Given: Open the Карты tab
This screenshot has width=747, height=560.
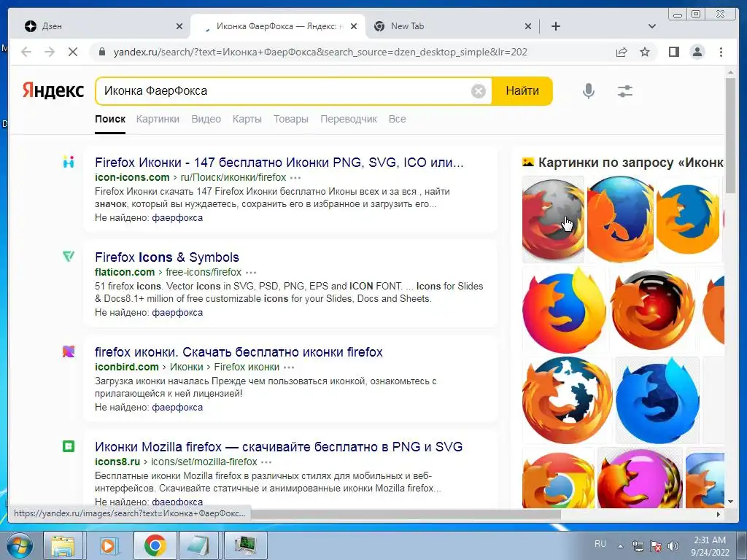Looking at the screenshot, I should pyautogui.click(x=247, y=119).
